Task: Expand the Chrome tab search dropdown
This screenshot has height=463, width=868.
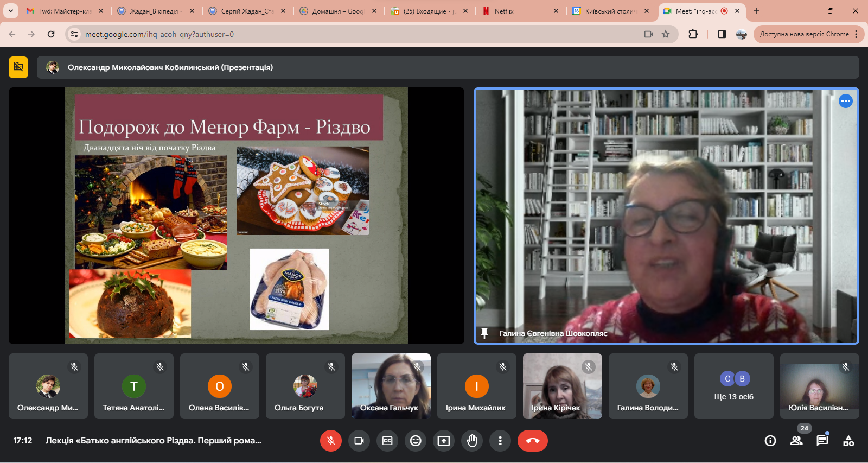Action: pos(10,11)
